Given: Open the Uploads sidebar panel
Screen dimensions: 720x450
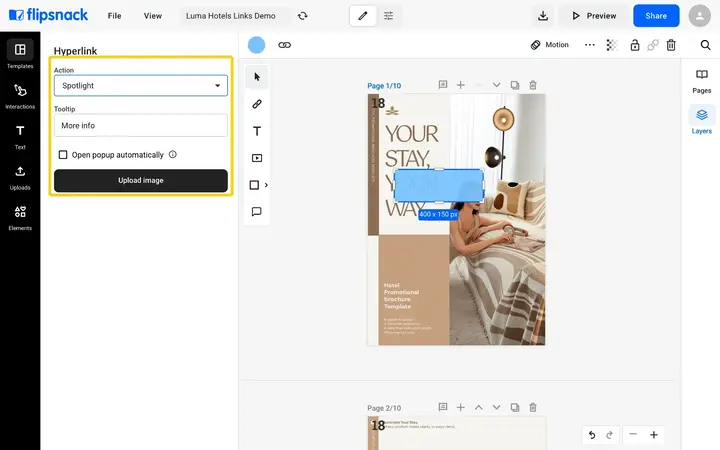Looking at the screenshot, I should click(x=20, y=177).
